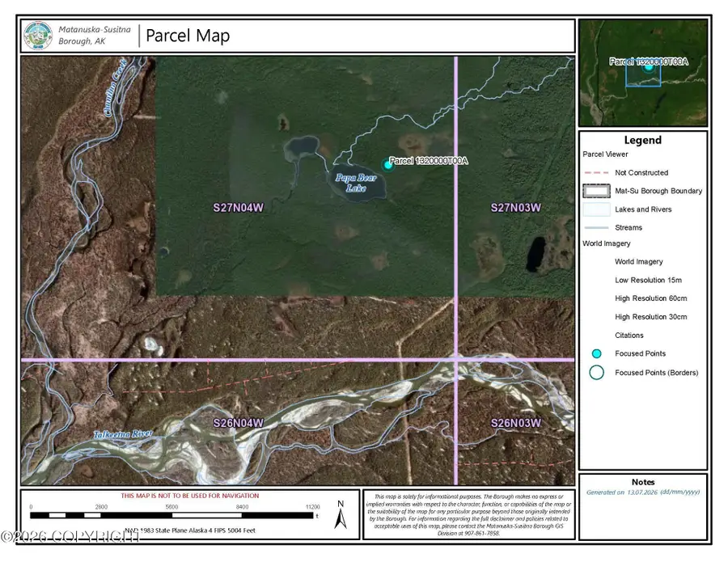The image size is (728, 562).
Task: Click the Matanuska-Susitna Borough seal logo
Action: click(38, 36)
